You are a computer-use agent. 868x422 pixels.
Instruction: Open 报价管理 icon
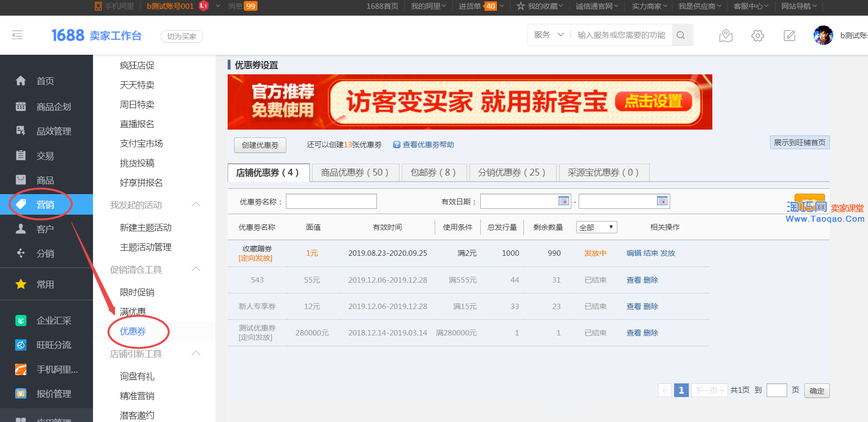21,394
